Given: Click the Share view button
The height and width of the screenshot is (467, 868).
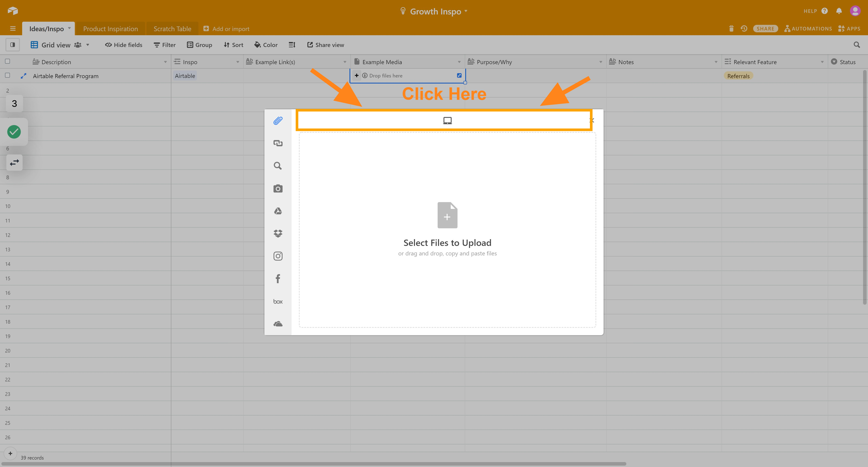Looking at the screenshot, I should pos(325,45).
